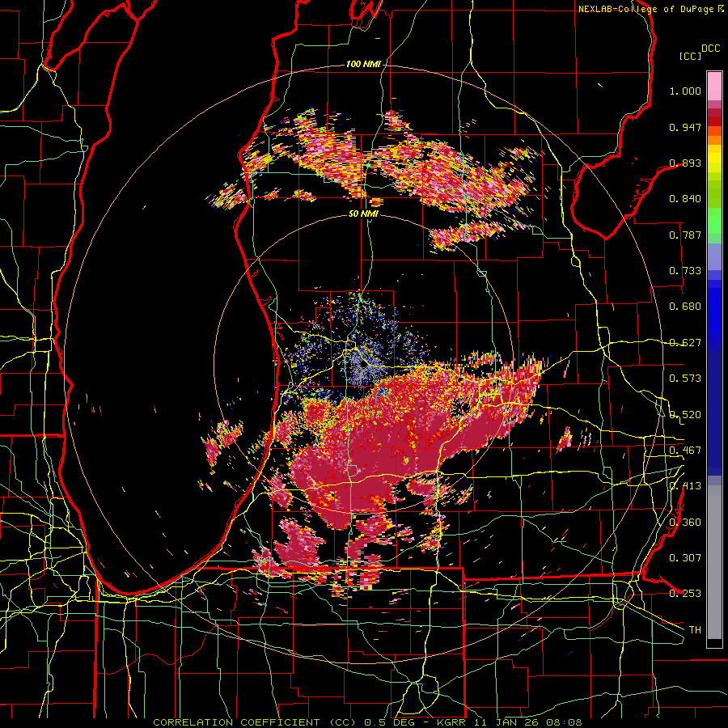Click the gray clutter at the radar site center
Viewport: 728px width, 728px height.
point(363,366)
